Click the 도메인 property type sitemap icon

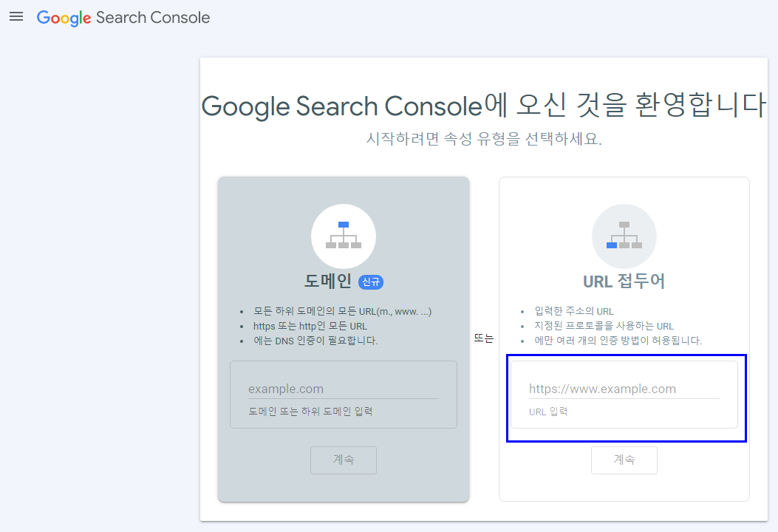point(344,236)
